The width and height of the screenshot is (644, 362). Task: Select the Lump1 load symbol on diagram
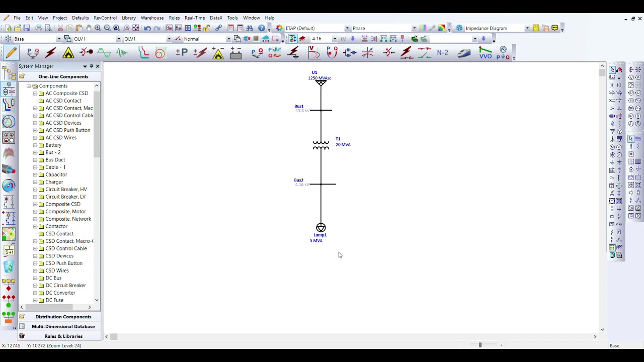tap(321, 228)
